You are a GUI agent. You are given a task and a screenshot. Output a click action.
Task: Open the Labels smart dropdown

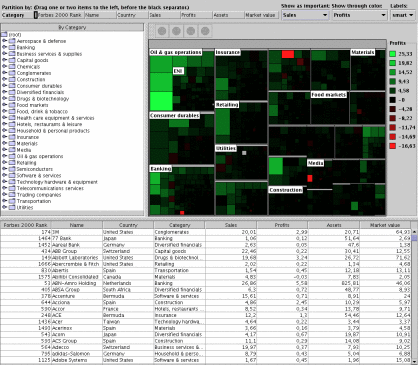pyautogui.click(x=402, y=15)
